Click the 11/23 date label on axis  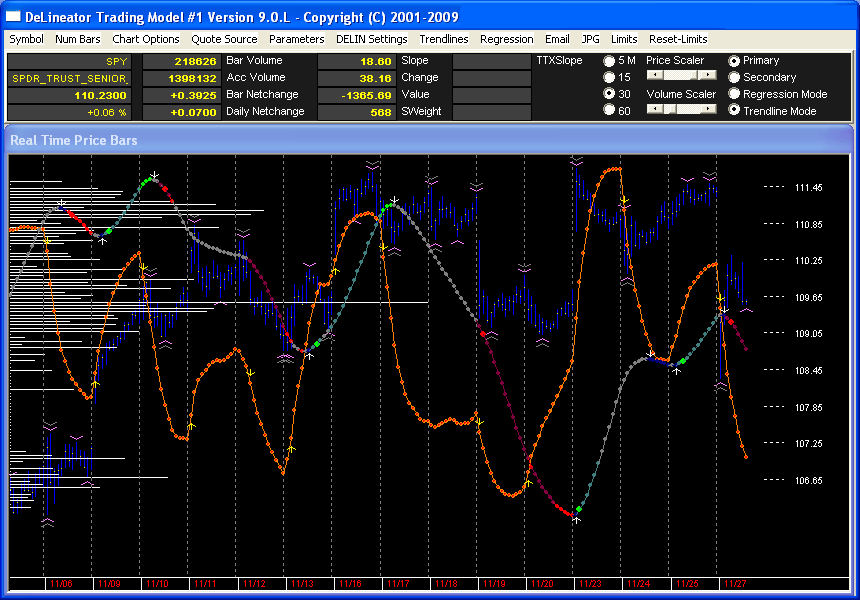pyautogui.click(x=590, y=584)
